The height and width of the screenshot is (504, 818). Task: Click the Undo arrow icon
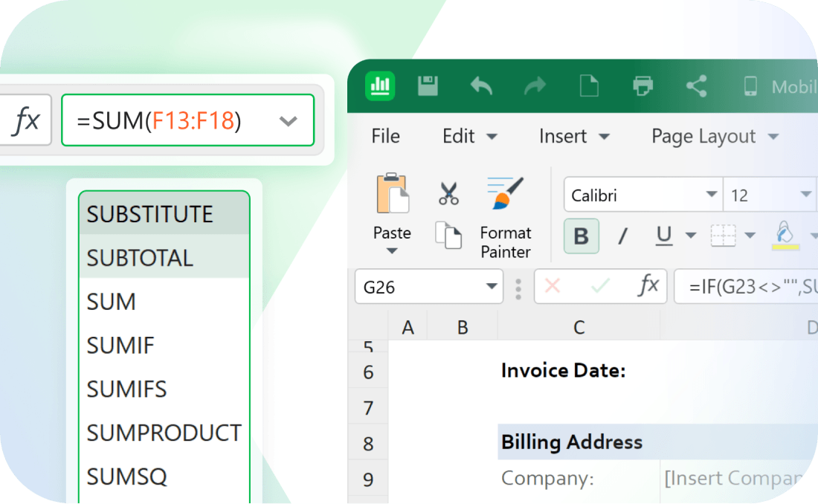click(481, 86)
